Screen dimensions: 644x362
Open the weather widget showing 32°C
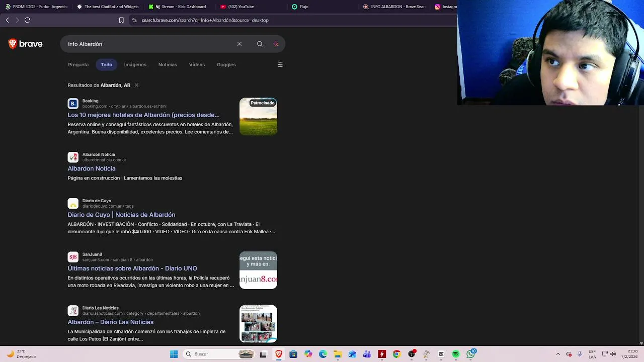pyautogui.click(x=20, y=354)
